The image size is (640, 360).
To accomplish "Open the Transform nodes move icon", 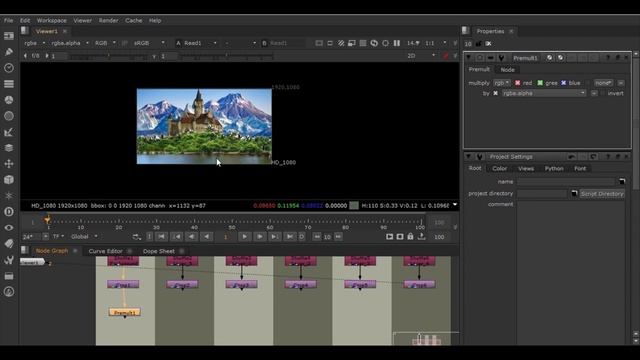I will pos(9,164).
